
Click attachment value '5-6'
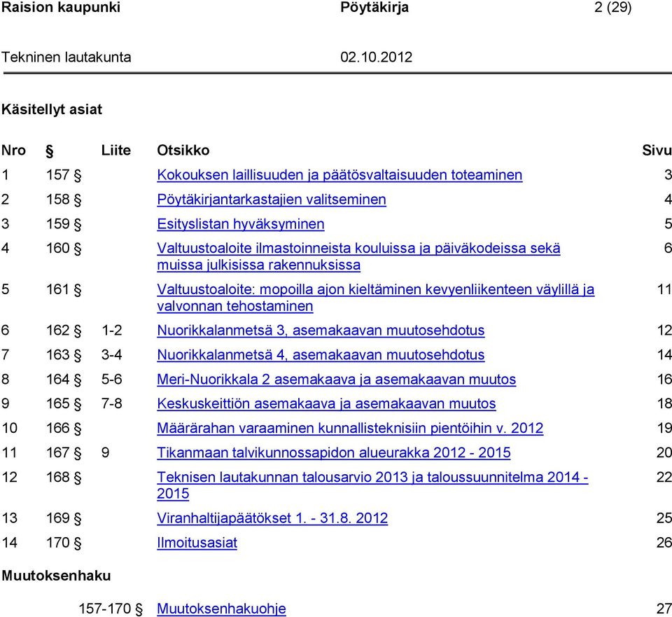click(111, 380)
